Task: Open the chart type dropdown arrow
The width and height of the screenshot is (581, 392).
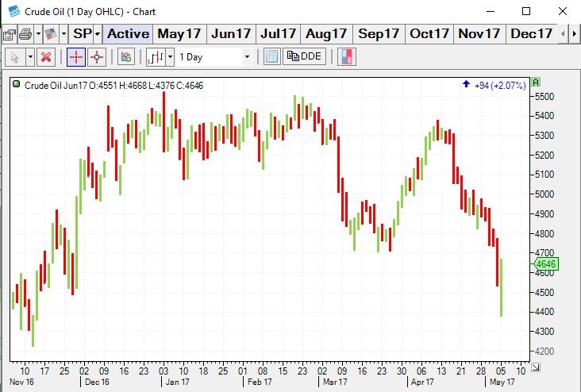Action: [170, 57]
